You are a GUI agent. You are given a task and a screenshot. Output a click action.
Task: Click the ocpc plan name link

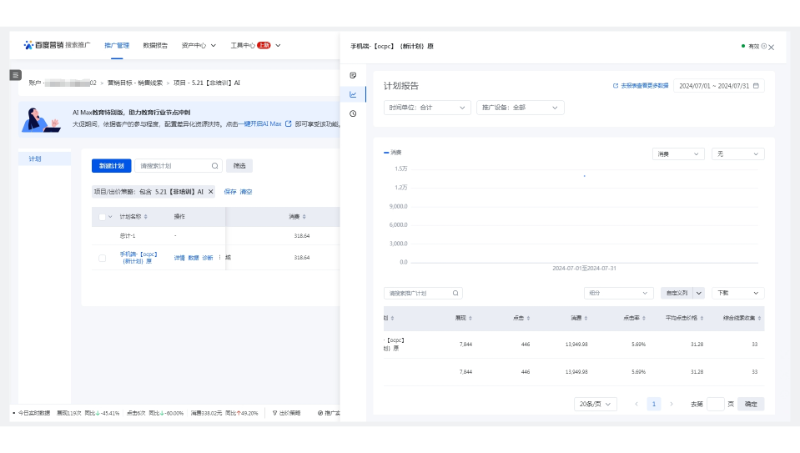(x=138, y=258)
